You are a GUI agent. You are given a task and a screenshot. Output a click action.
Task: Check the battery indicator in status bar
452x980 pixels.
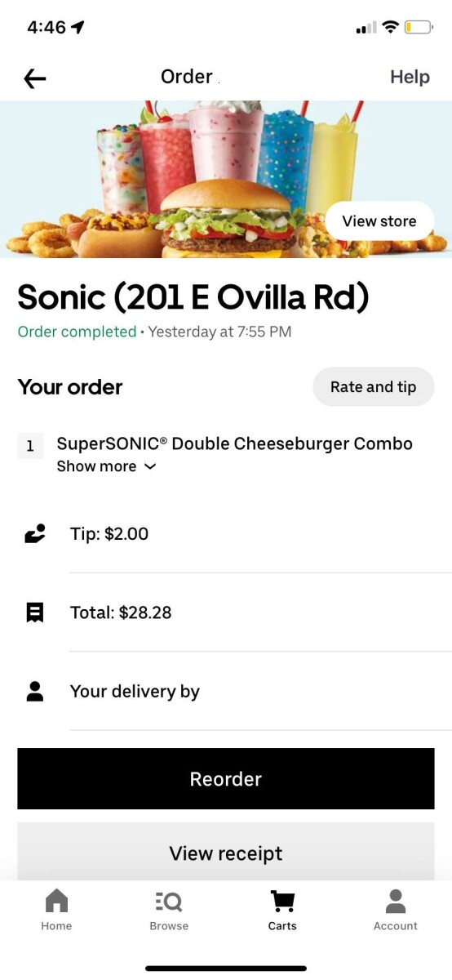pyautogui.click(x=419, y=28)
